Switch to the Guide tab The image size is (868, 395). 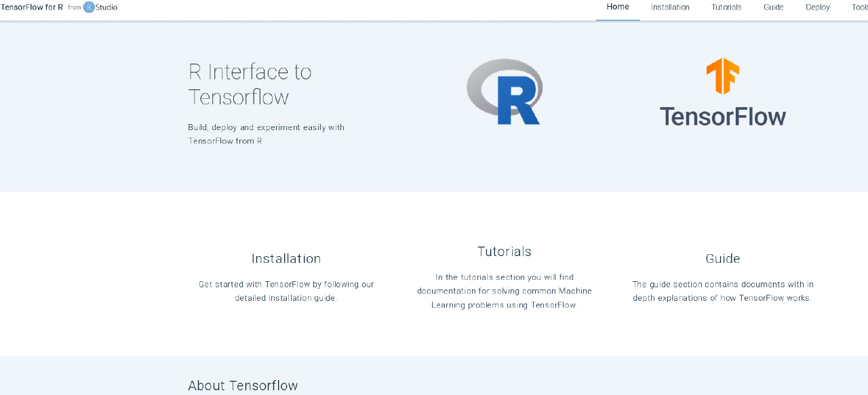(x=773, y=7)
